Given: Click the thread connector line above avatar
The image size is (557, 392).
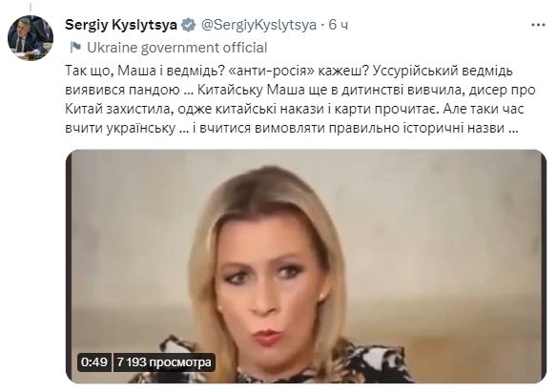Looking at the screenshot, I should pos(31,7).
